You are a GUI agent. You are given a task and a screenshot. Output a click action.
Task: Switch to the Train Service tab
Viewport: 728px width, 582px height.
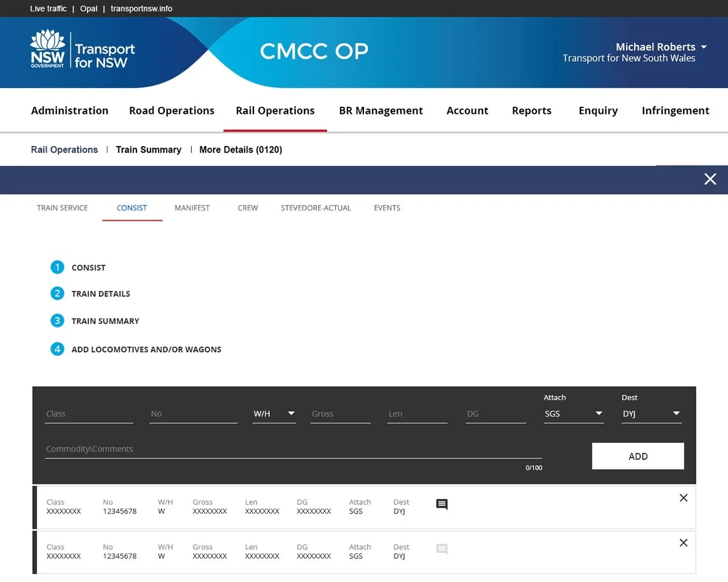pyautogui.click(x=62, y=208)
